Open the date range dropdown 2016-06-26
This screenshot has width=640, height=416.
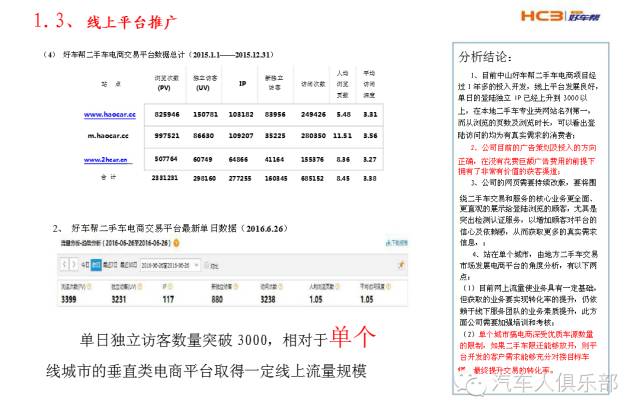coord(170,265)
